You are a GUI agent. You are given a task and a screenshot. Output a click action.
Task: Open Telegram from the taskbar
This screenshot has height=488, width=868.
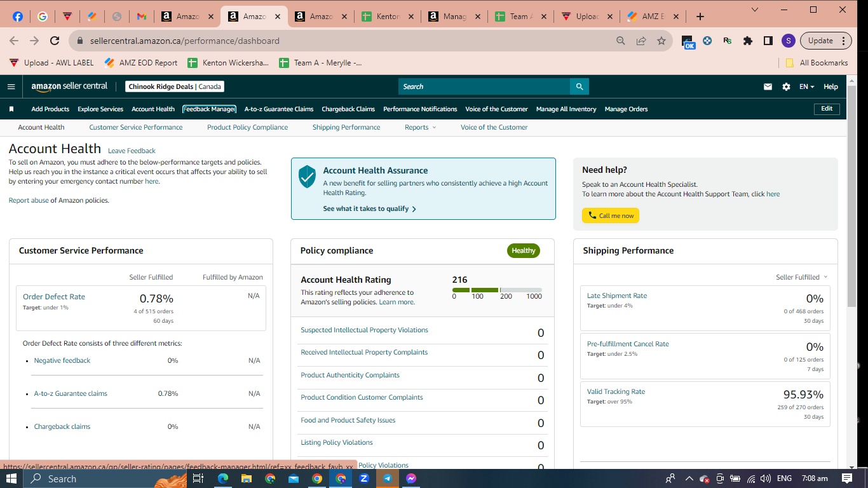point(388,478)
